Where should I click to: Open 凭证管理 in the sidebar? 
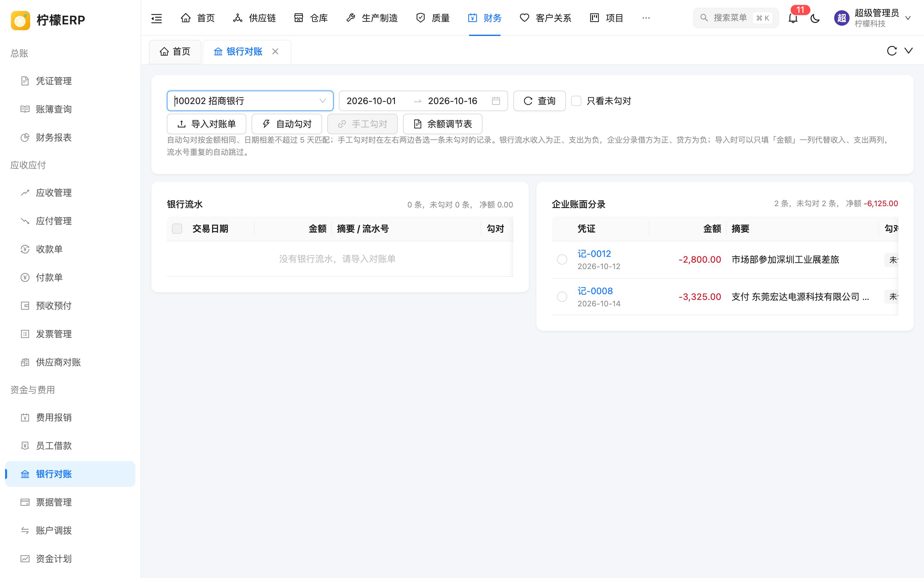pos(70,81)
